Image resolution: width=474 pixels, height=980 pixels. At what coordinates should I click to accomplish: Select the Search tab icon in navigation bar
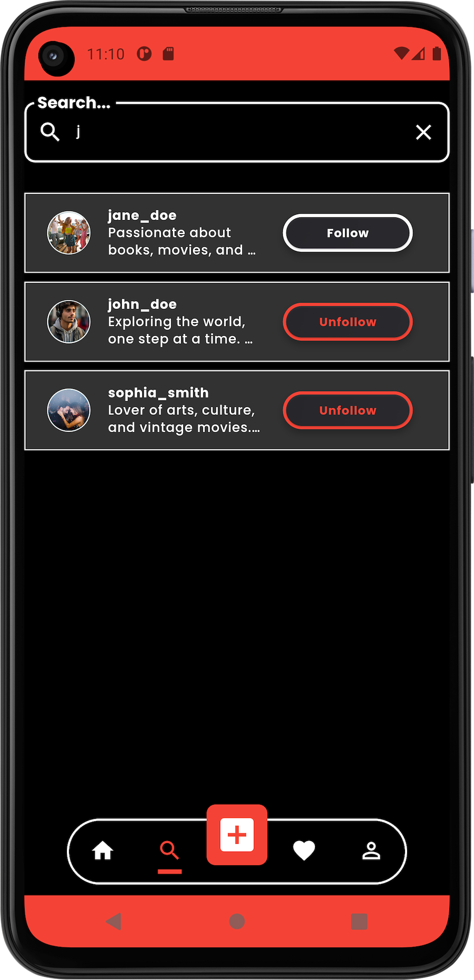coord(170,851)
